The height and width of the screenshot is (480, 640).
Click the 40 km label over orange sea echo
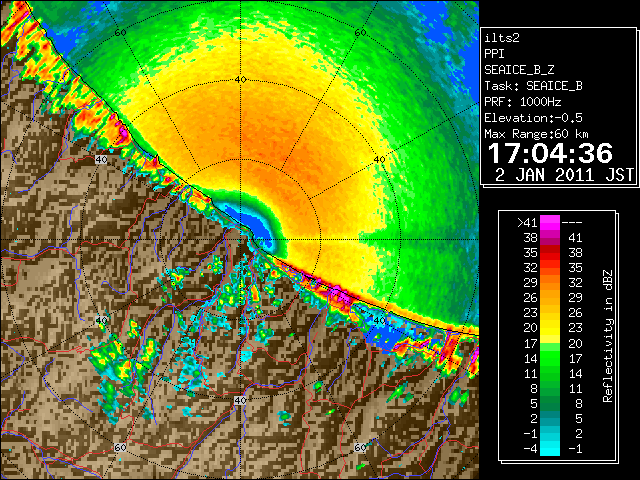click(380, 160)
